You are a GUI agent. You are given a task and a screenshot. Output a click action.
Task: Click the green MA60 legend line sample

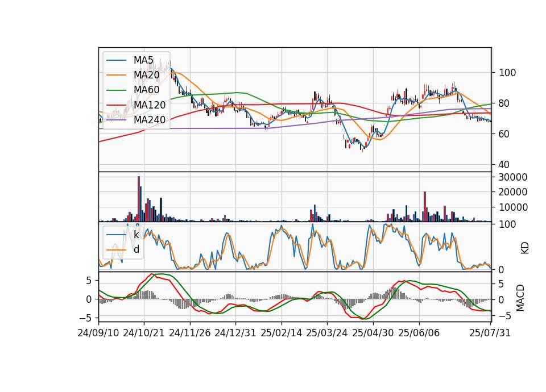(116, 90)
